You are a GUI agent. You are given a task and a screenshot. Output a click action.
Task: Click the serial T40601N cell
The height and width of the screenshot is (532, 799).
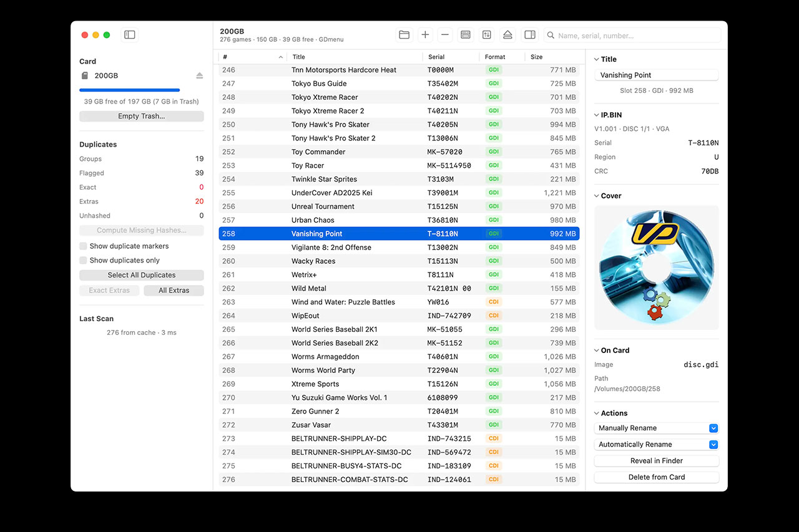point(443,357)
